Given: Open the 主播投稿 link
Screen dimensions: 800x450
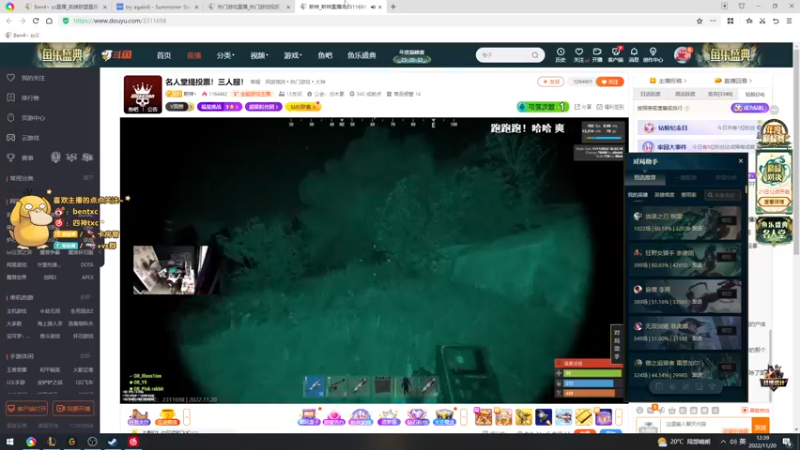Looking at the screenshot, I should (668, 81).
